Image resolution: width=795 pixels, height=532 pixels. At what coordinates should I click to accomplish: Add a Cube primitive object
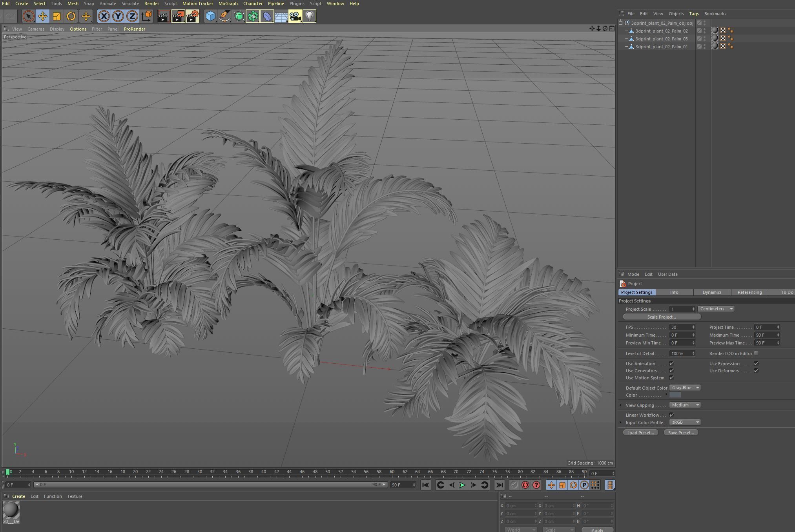(x=210, y=16)
